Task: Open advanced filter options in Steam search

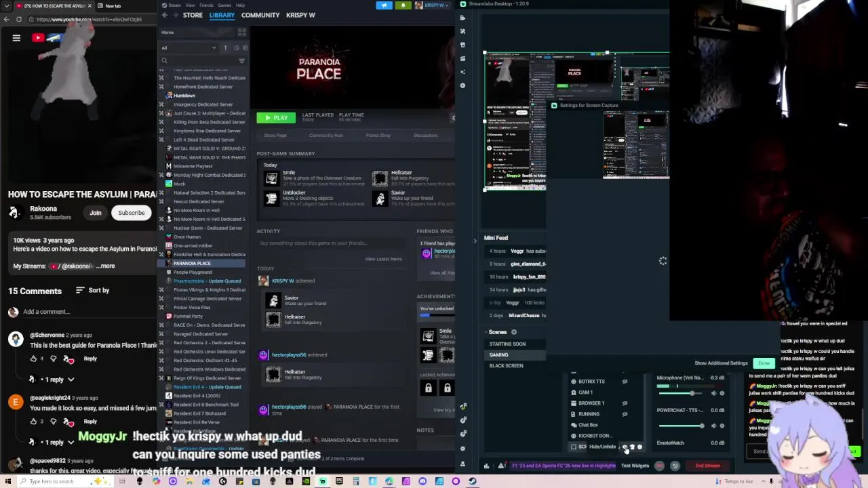Action: coord(241,60)
